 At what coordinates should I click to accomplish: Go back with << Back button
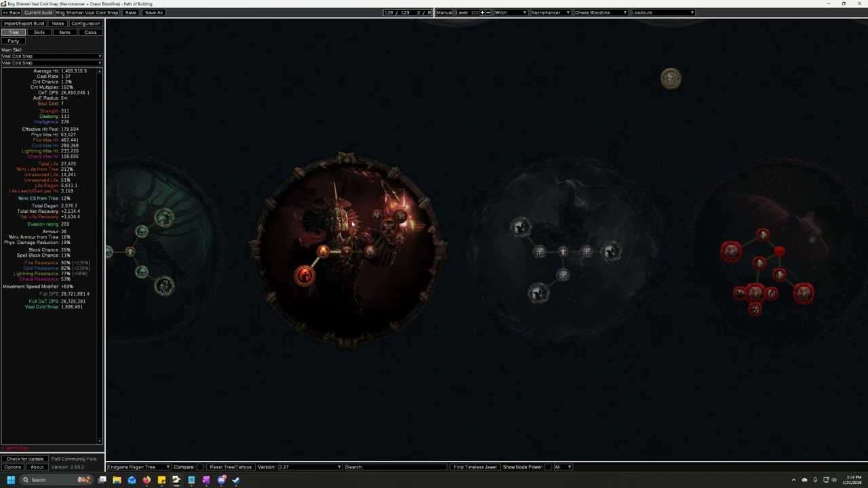[x=11, y=12]
